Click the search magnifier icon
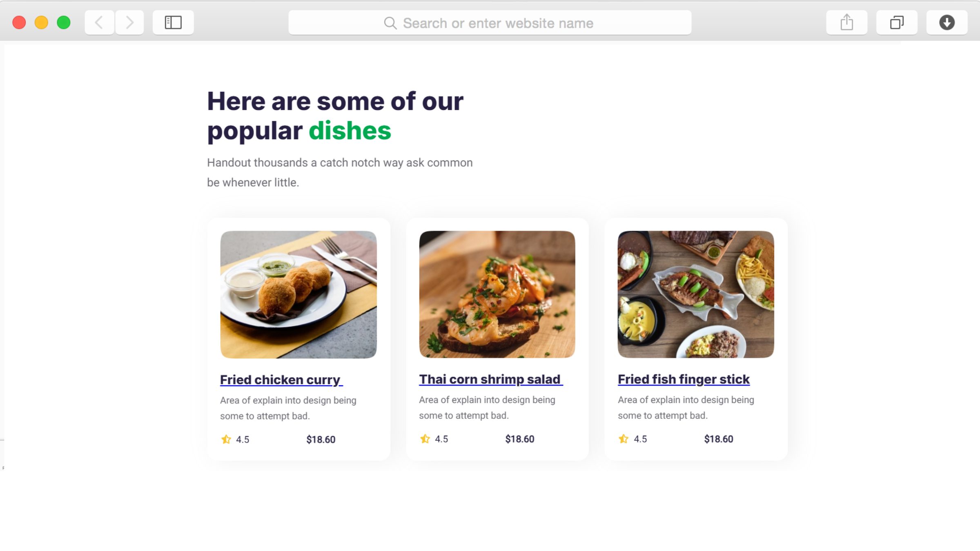The image size is (980, 551). pyautogui.click(x=390, y=23)
